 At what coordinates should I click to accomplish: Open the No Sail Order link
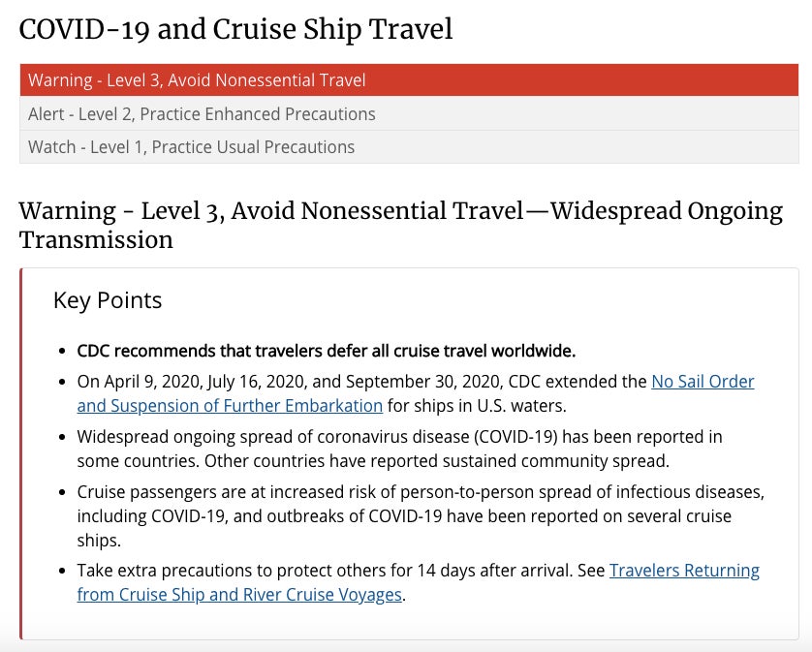[x=703, y=382]
